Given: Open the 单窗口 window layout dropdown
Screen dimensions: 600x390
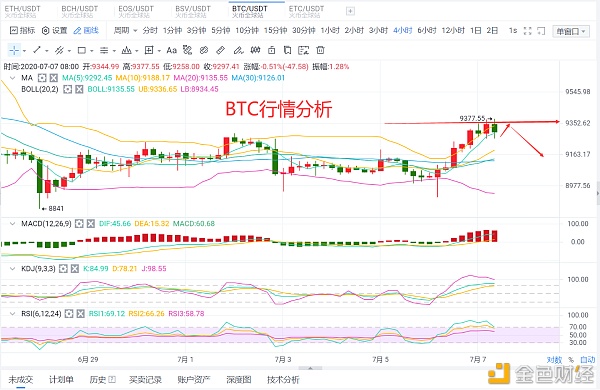Looking at the screenshot, I should pos(571,31).
